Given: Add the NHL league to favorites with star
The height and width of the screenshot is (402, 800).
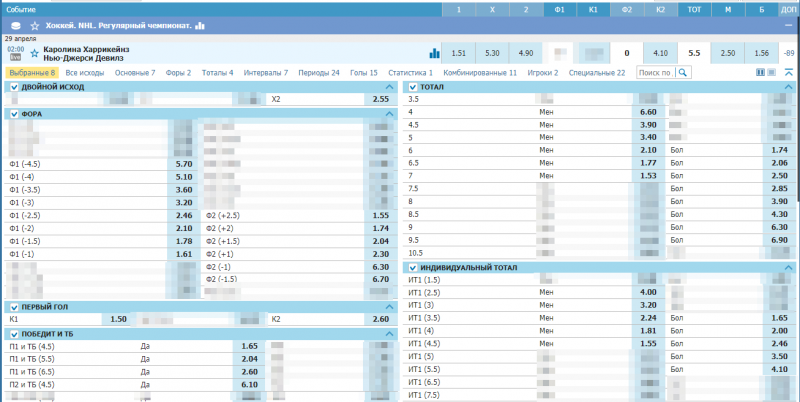Looking at the screenshot, I should pyautogui.click(x=35, y=25).
